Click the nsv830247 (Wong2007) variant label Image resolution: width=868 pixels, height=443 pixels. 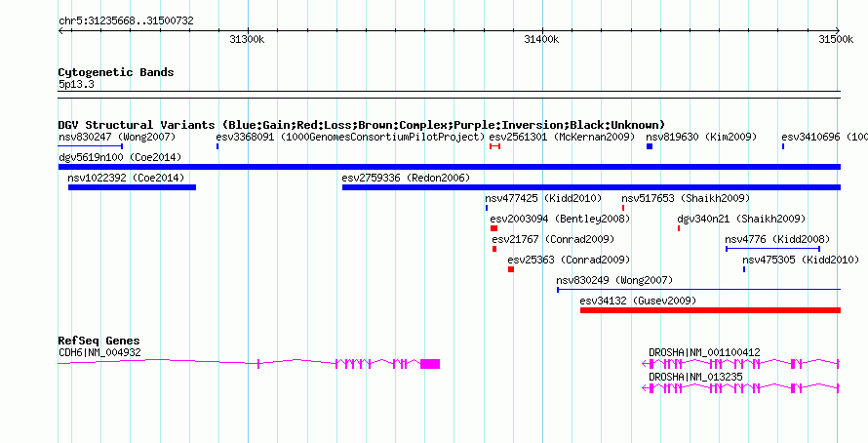pos(117,137)
